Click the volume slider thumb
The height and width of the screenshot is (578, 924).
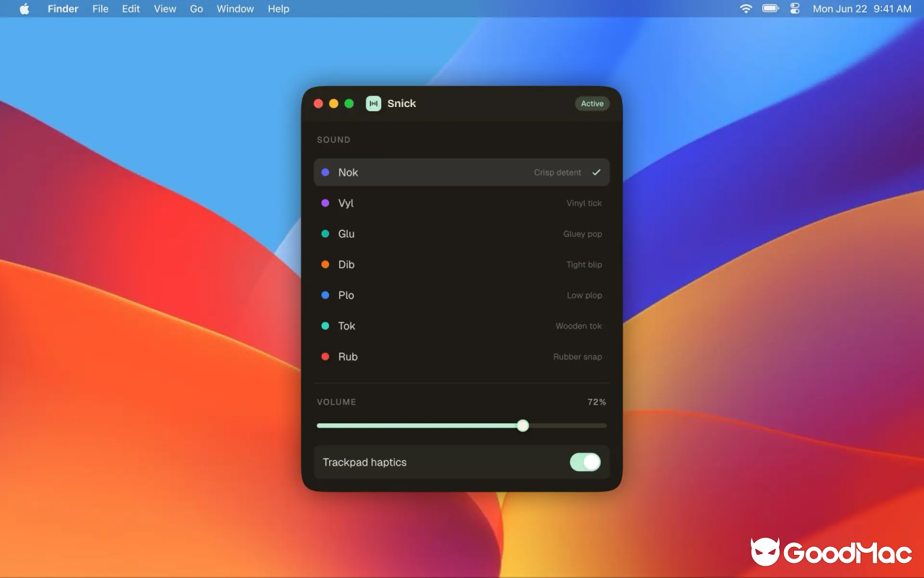point(523,426)
